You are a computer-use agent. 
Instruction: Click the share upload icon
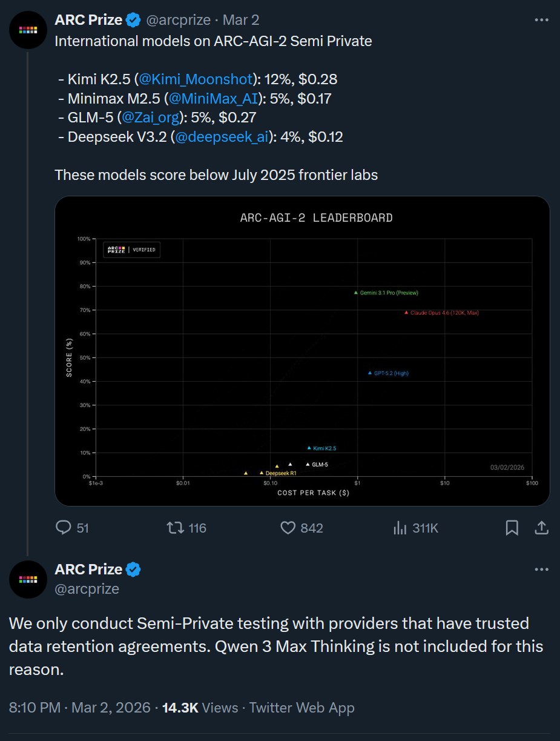tap(541, 528)
